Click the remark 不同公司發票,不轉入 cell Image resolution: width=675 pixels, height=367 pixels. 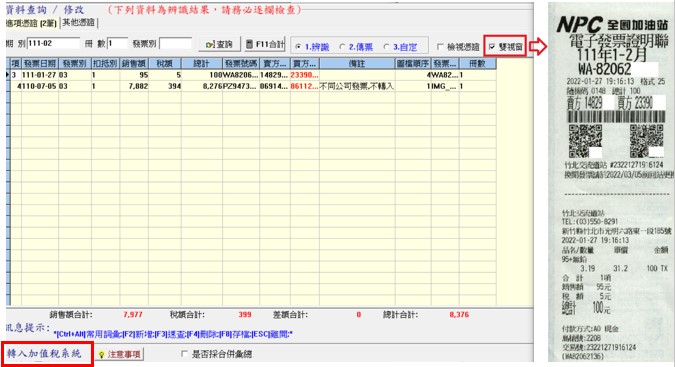point(357,86)
